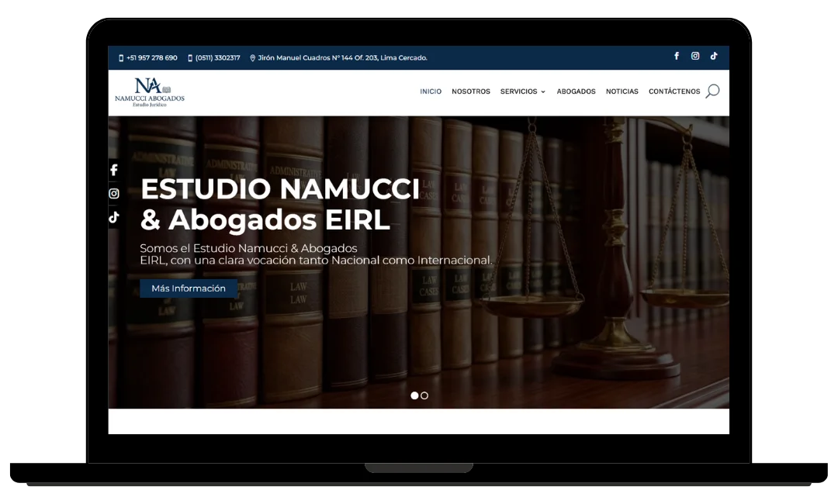Click the Jirón Manuel Cuadros address

point(343,58)
